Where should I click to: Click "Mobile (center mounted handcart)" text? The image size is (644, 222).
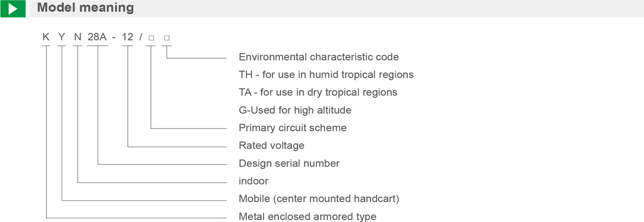pos(319,199)
